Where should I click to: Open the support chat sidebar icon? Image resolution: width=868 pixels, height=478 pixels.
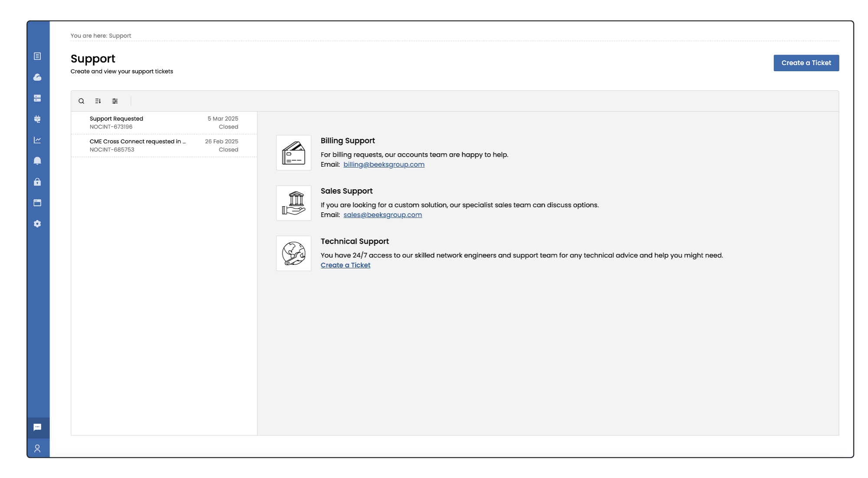pyautogui.click(x=37, y=427)
